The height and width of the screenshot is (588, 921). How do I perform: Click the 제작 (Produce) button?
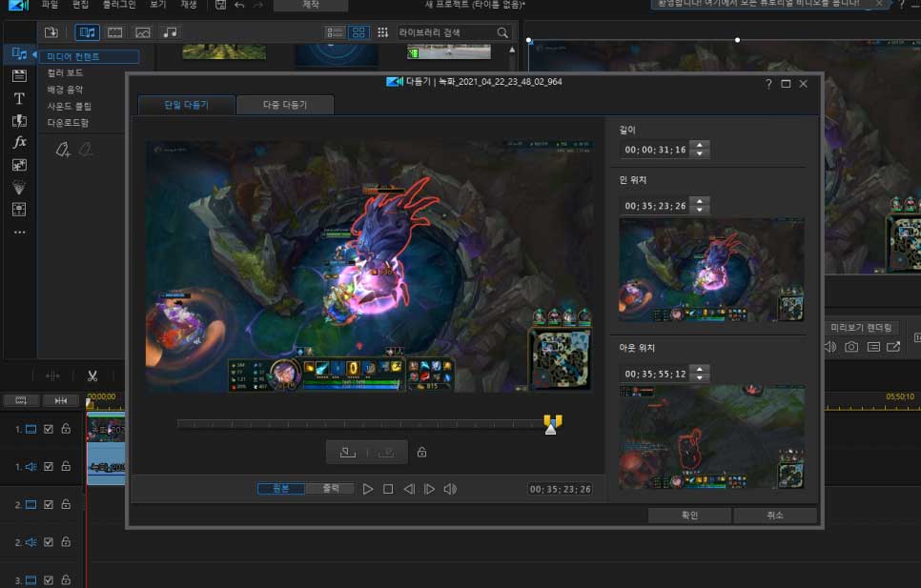(311, 5)
